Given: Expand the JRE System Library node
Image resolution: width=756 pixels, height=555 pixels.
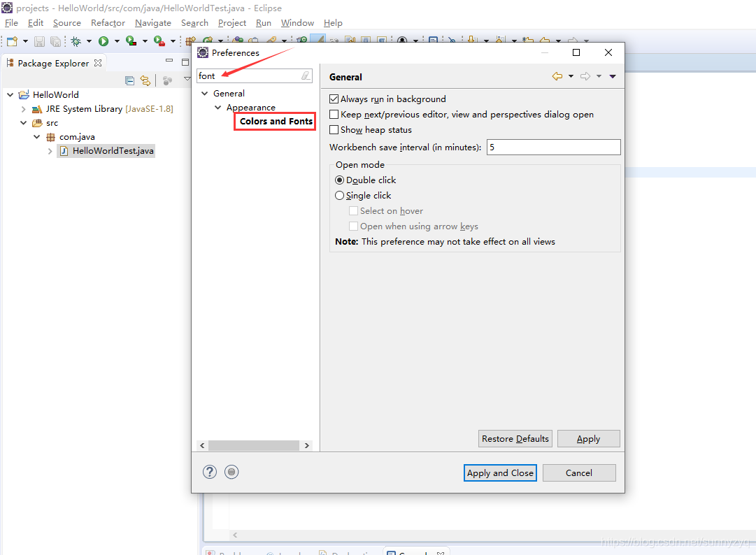Looking at the screenshot, I should pyautogui.click(x=23, y=109).
